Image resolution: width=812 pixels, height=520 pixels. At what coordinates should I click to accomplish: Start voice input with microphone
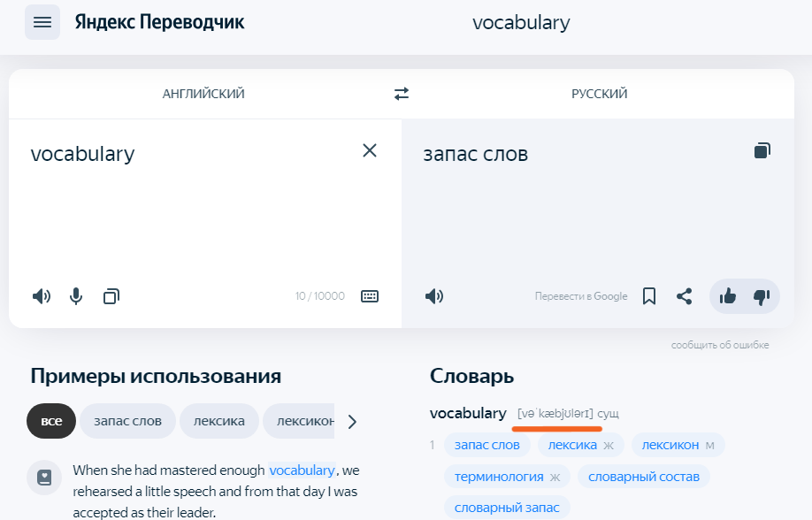click(76, 296)
